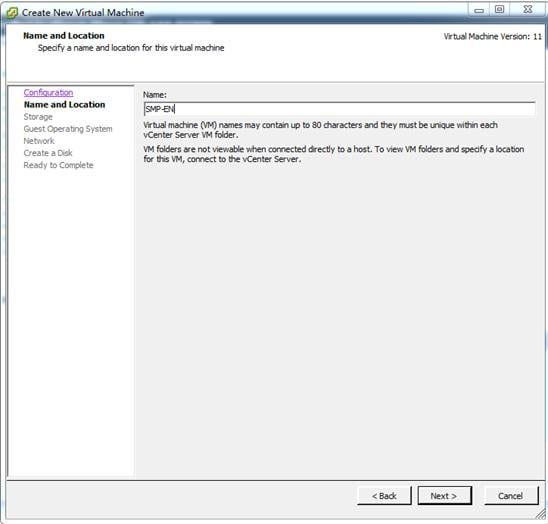This screenshot has height=524, width=548.
Task: Close the wizard with the X icon
Action: [527, 10]
